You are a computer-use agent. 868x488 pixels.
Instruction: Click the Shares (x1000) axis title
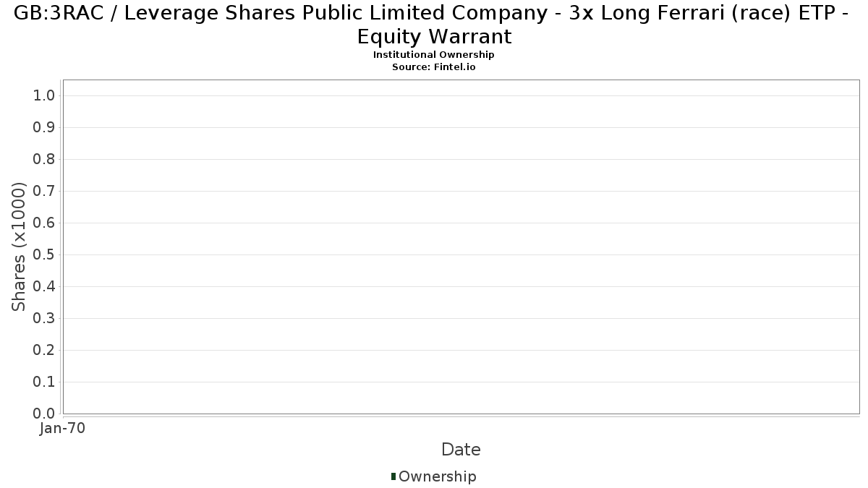click(19, 247)
